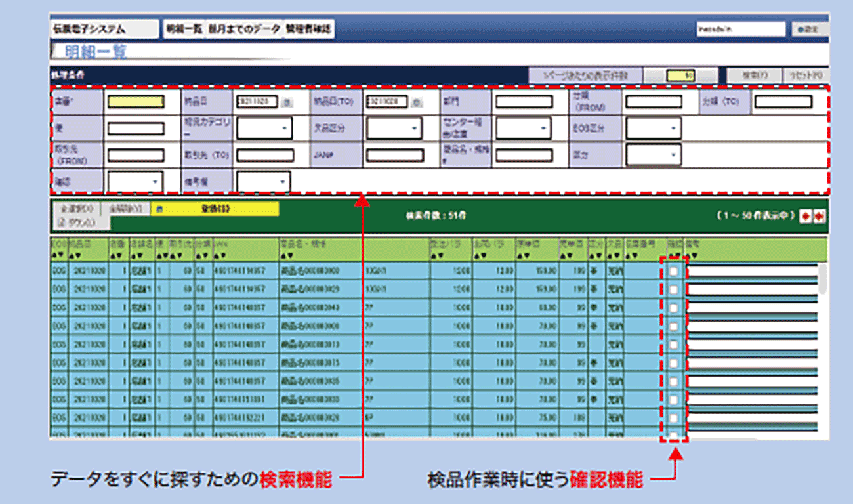Focus the yellow 店番 input field
Screen dimensions: 853x504
point(136,102)
